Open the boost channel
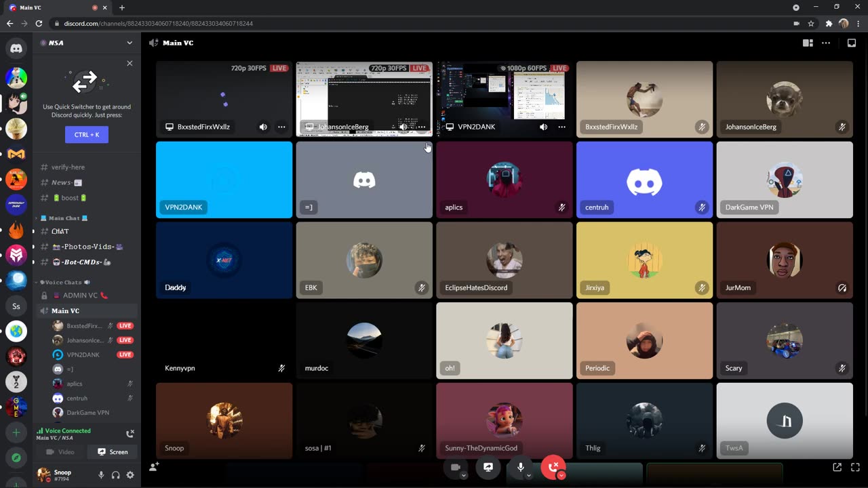This screenshot has width=868, height=488. [87, 198]
